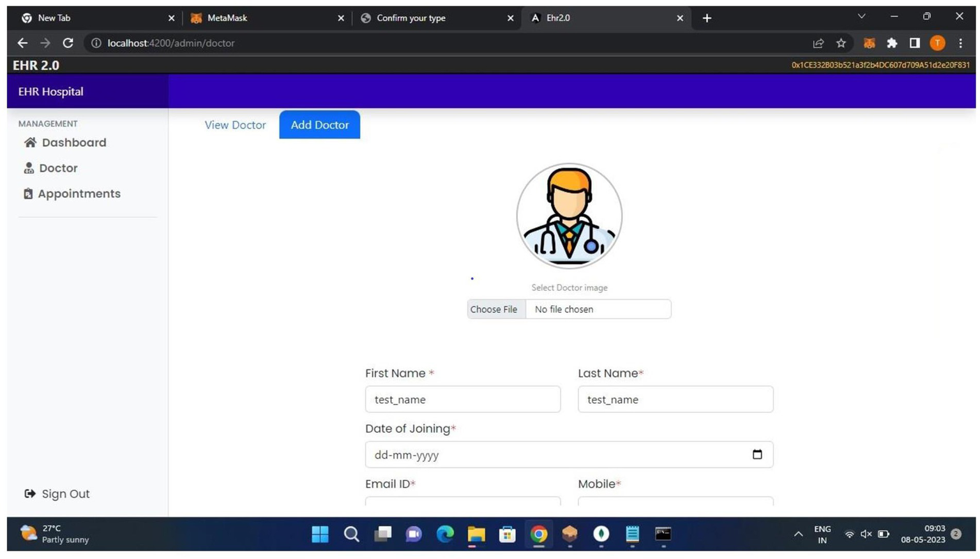The height and width of the screenshot is (559, 980).
Task: Show hidden system tray icons
Action: tap(798, 534)
